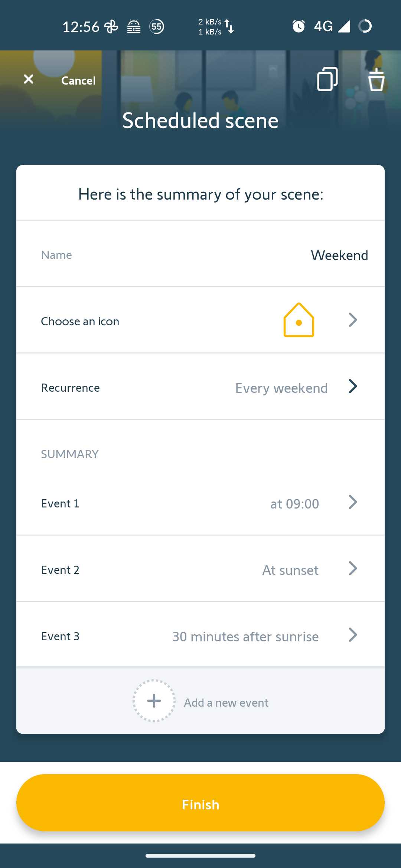Viewport: 401px width, 868px height.
Task: Tap Add a new event label
Action: click(x=226, y=703)
